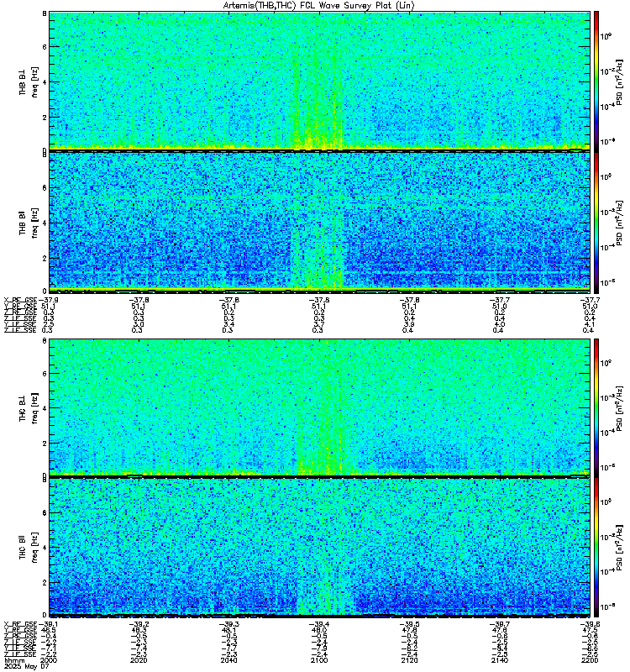Click the THB B-parallel spectrogram panel
630x672 pixels.
(319, 222)
